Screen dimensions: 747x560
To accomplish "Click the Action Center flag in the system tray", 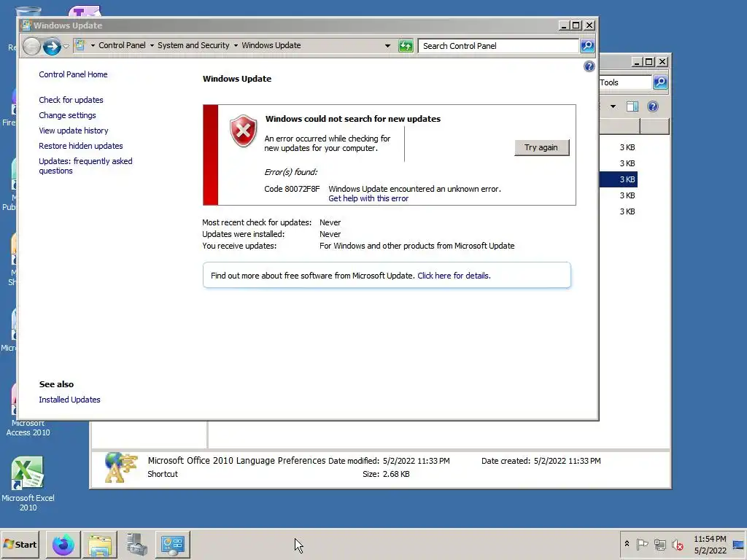I will tap(642, 544).
